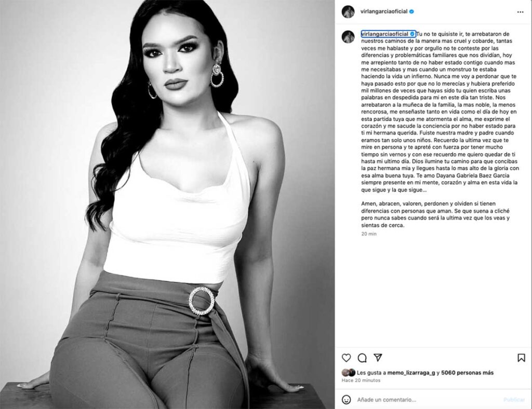Click liker avatars beside Les gusta

click(x=349, y=372)
